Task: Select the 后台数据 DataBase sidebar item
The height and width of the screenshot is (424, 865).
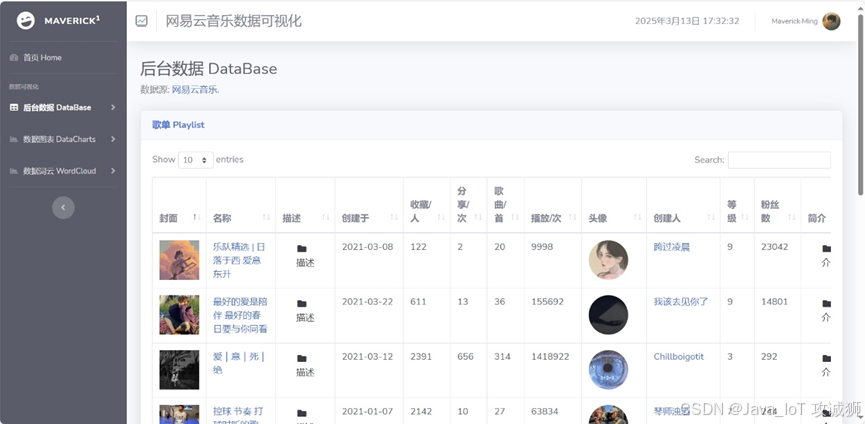Action: [x=63, y=108]
